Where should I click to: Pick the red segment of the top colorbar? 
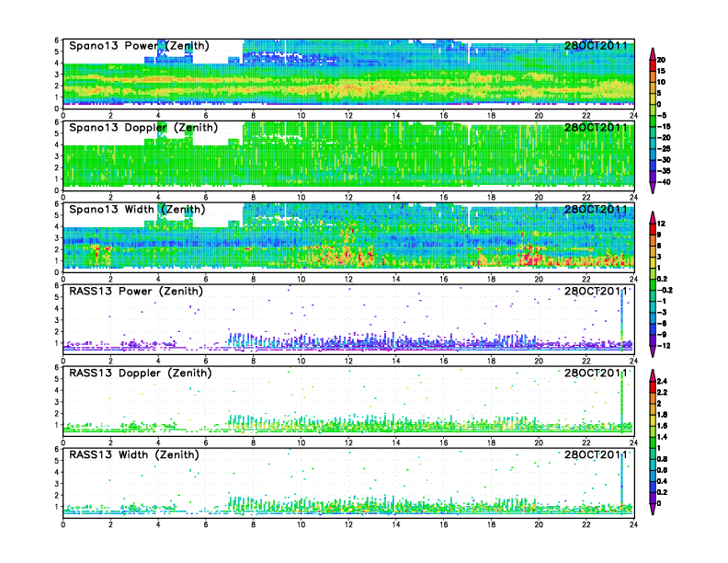click(653, 65)
